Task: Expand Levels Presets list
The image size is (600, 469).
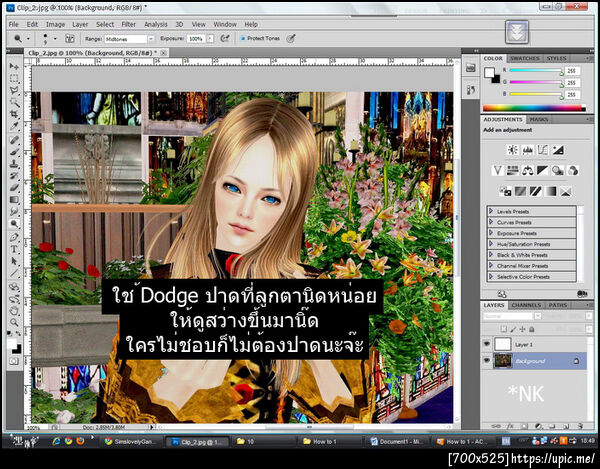Action: pyautogui.click(x=491, y=211)
